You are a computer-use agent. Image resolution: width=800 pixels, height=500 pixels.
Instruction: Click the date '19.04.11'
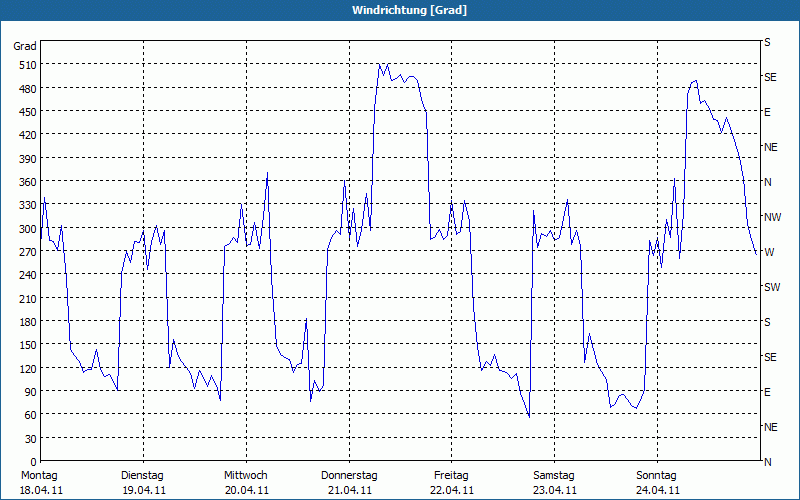click(x=144, y=491)
